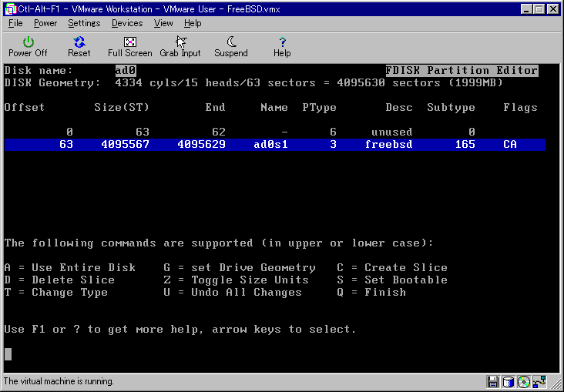Click the Reset toolbar icon
564x392 pixels.
point(79,47)
